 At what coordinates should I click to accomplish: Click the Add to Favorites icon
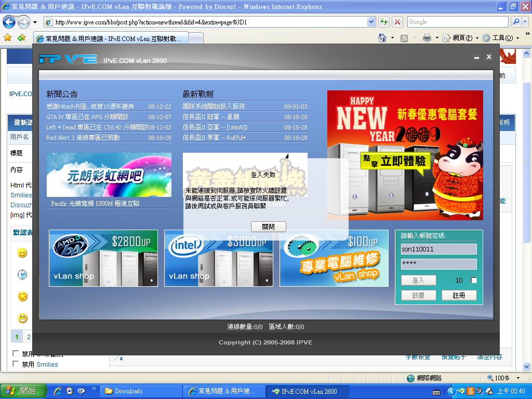22,38
